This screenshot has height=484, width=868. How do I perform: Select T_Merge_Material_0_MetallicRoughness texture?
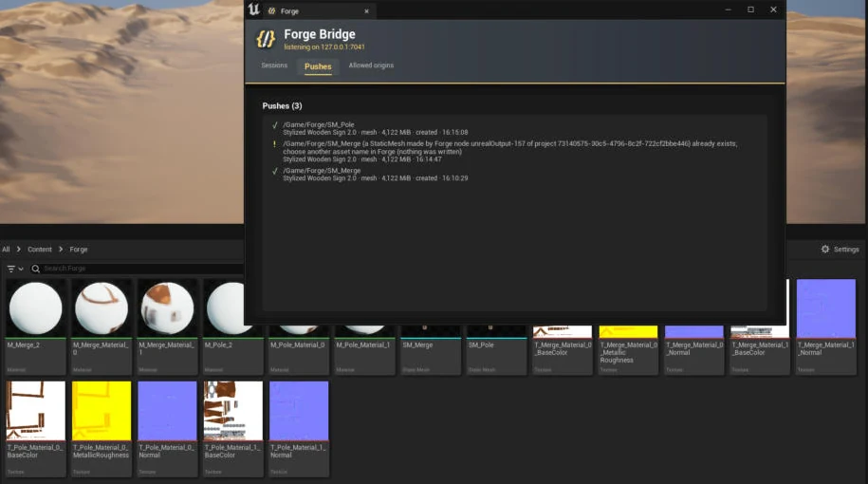(628, 350)
